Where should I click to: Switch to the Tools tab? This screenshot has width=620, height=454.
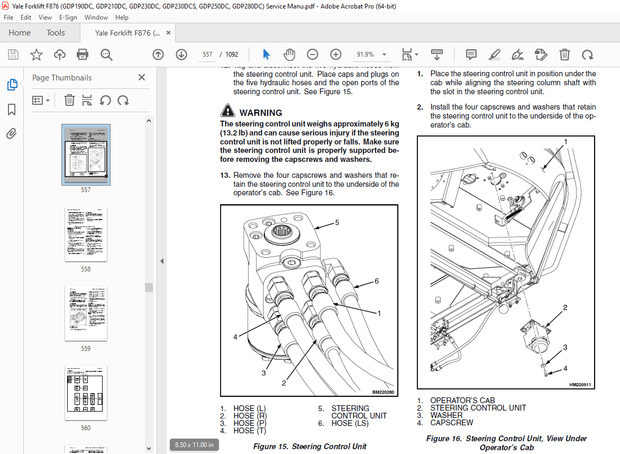tap(55, 33)
